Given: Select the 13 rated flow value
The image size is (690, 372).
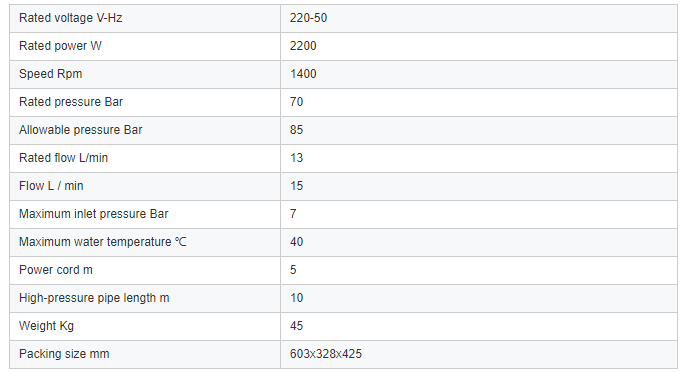Looking at the screenshot, I should [x=297, y=158].
